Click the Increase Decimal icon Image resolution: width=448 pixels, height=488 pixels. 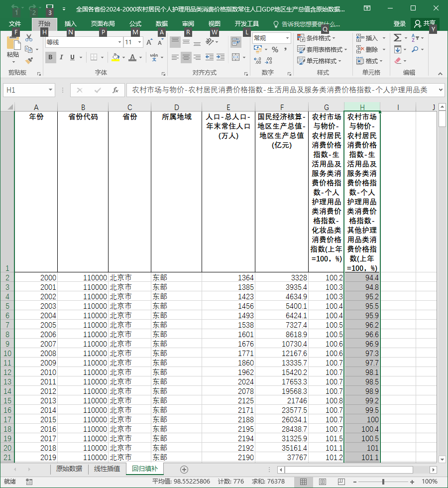point(258,61)
